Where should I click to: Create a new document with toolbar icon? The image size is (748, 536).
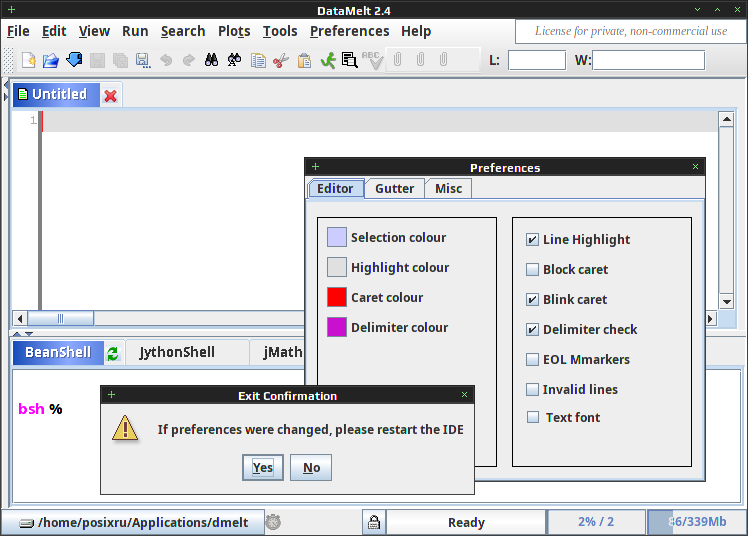(x=29, y=61)
